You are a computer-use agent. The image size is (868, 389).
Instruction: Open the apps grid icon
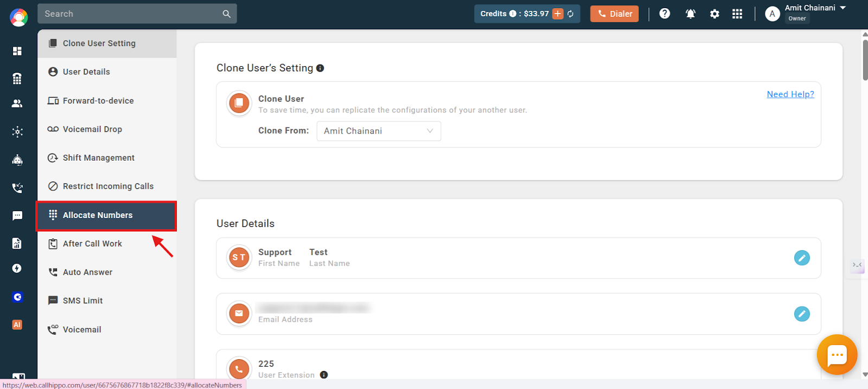point(737,14)
